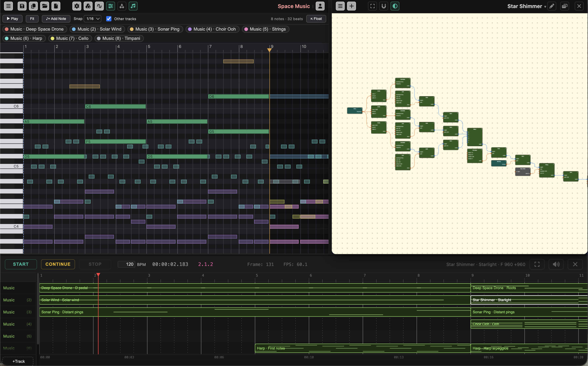The height and width of the screenshot is (366, 588).
Task: Uncheck the Other tracks checkbox
Action: click(109, 19)
